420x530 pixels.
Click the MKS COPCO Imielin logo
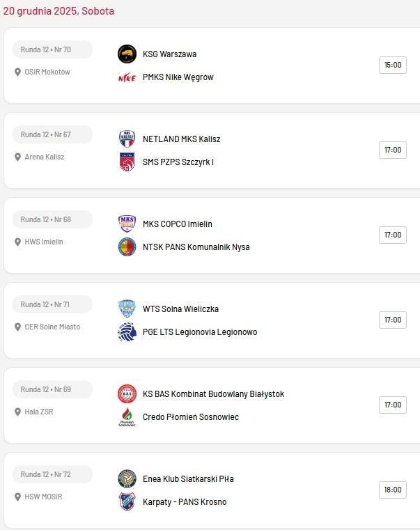click(x=127, y=224)
